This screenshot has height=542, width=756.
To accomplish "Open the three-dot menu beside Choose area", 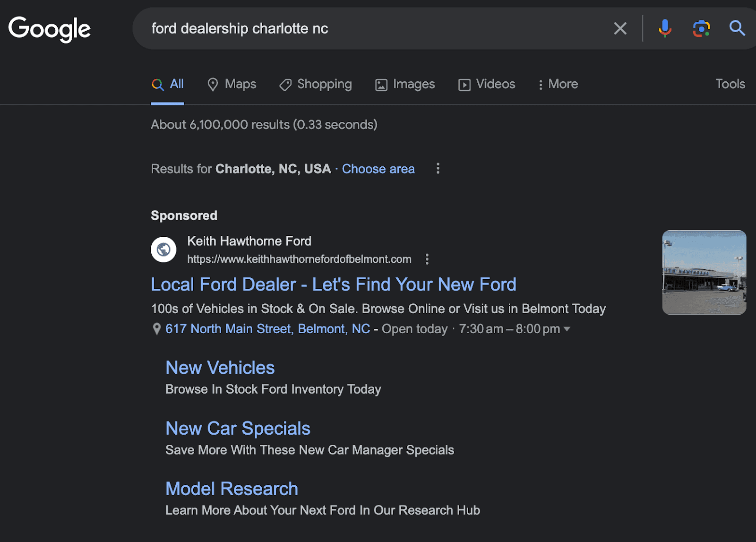I will (438, 168).
